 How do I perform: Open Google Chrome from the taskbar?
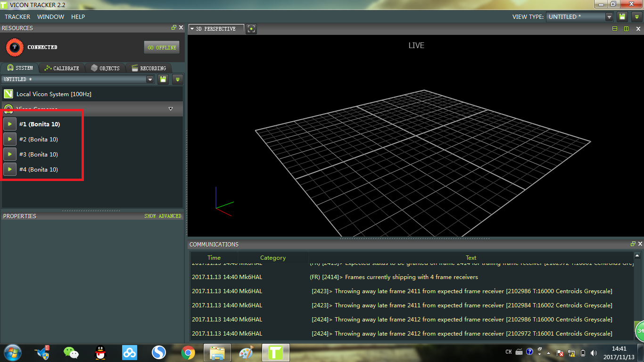click(x=188, y=352)
